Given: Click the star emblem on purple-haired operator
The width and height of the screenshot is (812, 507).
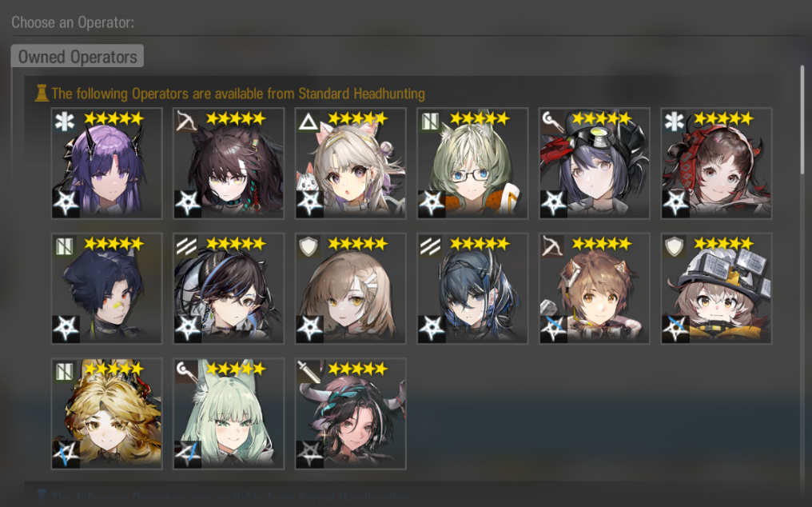Looking at the screenshot, I should [66, 203].
